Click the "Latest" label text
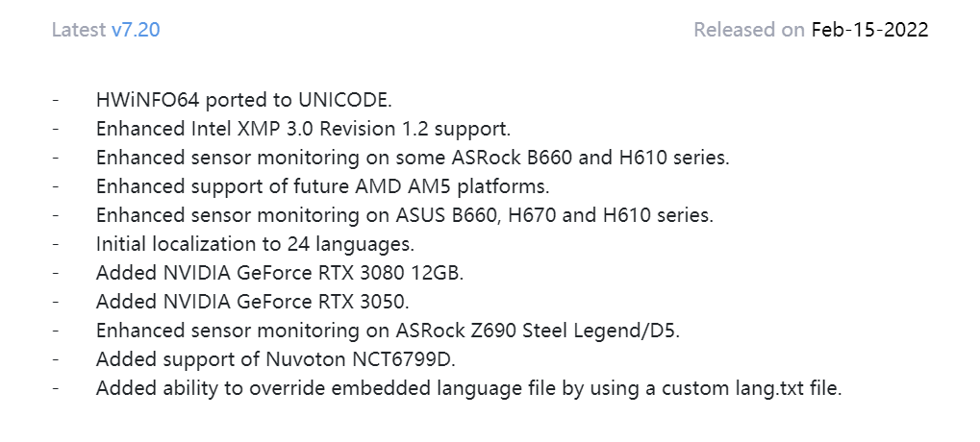This screenshot has height=442, width=980. tap(79, 30)
